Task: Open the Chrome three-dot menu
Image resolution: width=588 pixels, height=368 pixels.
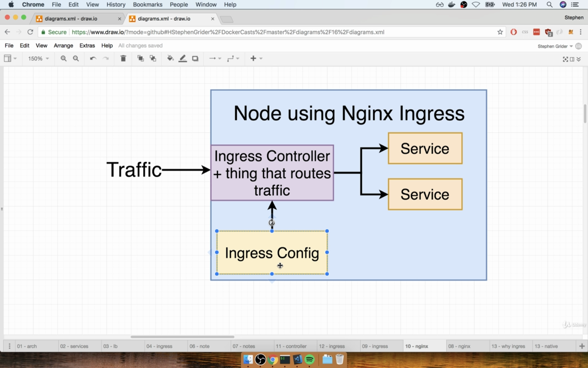Action: [581, 32]
